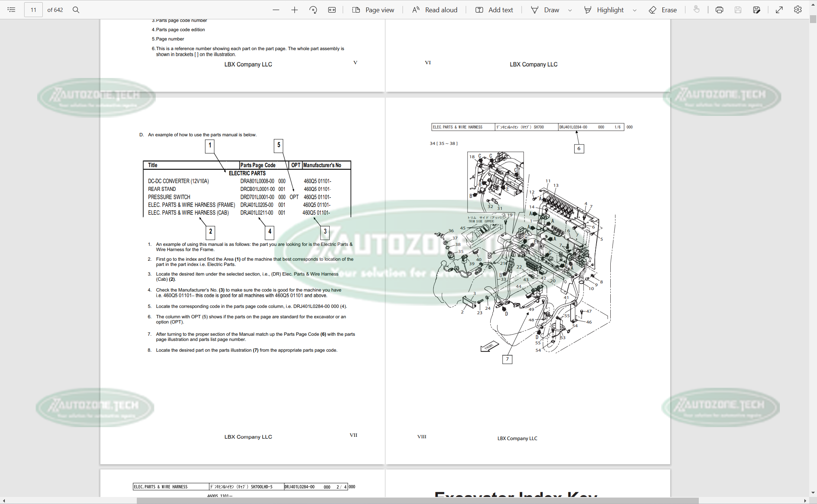Open PDF viewer settings gear
This screenshot has height=504, width=817.
(798, 10)
